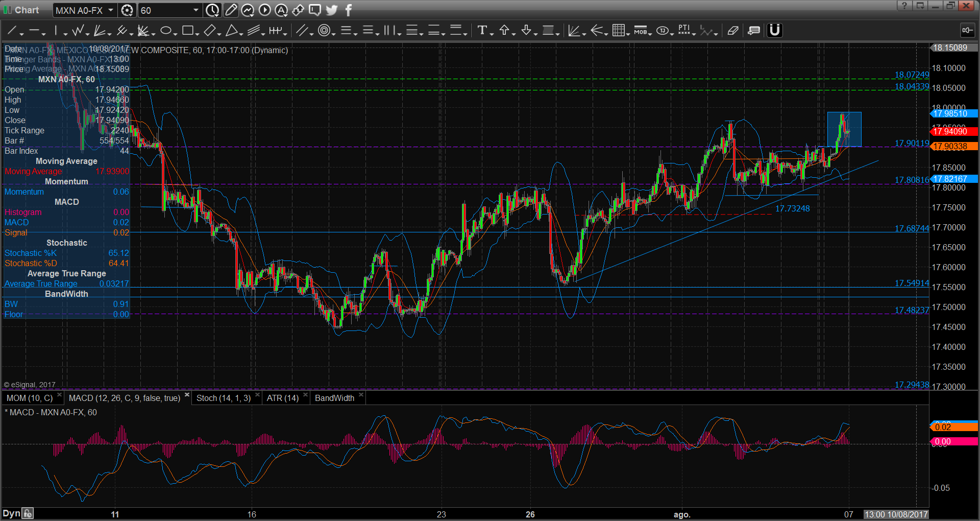Toggle the magnet snap mode
The image size is (980, 521).
coord(775,31)
